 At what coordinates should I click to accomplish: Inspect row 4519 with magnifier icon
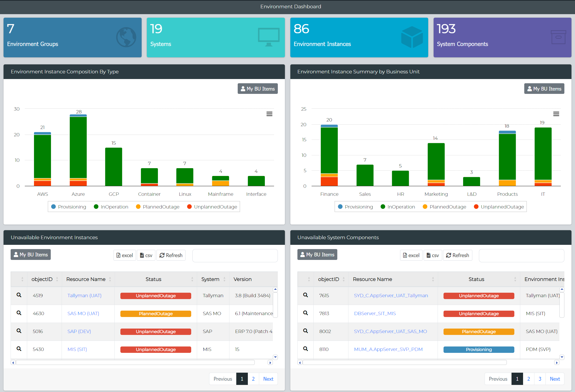point(19,295)
